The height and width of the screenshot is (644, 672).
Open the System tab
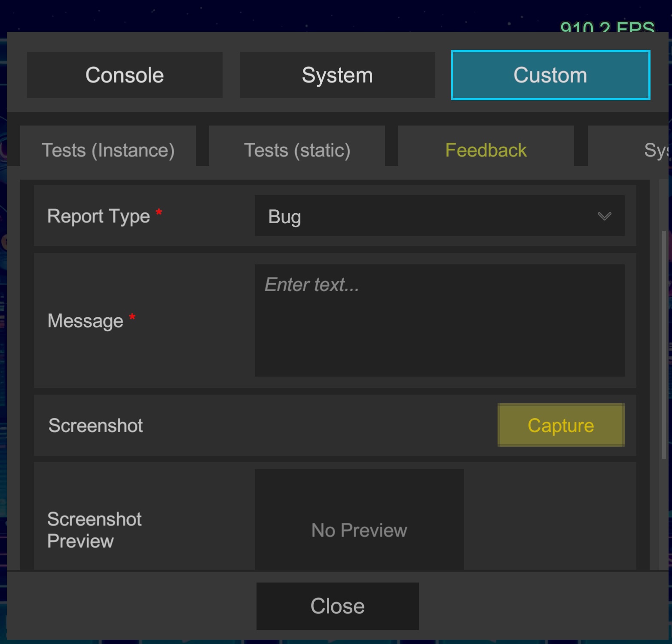pos(337,75)
